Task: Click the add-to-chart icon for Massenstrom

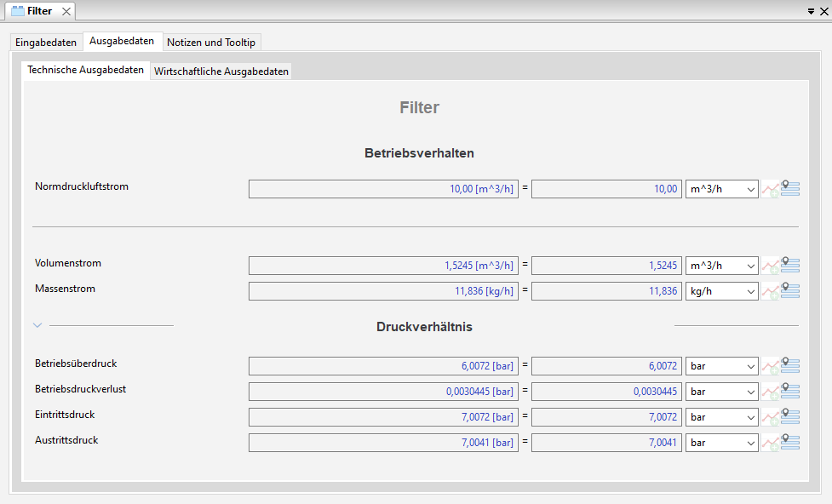Action: 770,291
